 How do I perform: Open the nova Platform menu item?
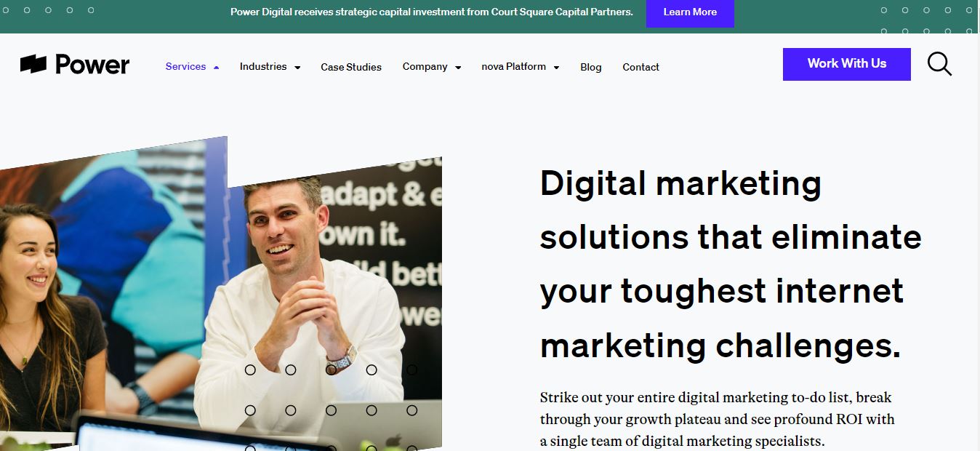(x=513, y=66)
